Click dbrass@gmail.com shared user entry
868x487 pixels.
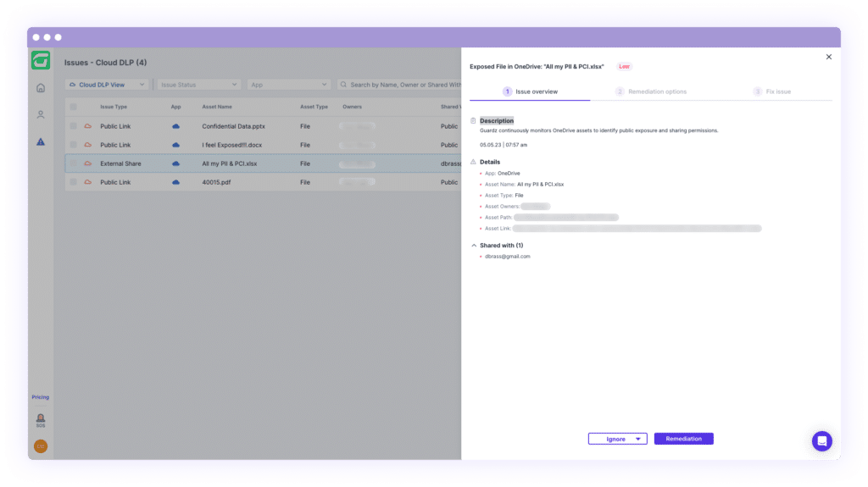[508, 257]
